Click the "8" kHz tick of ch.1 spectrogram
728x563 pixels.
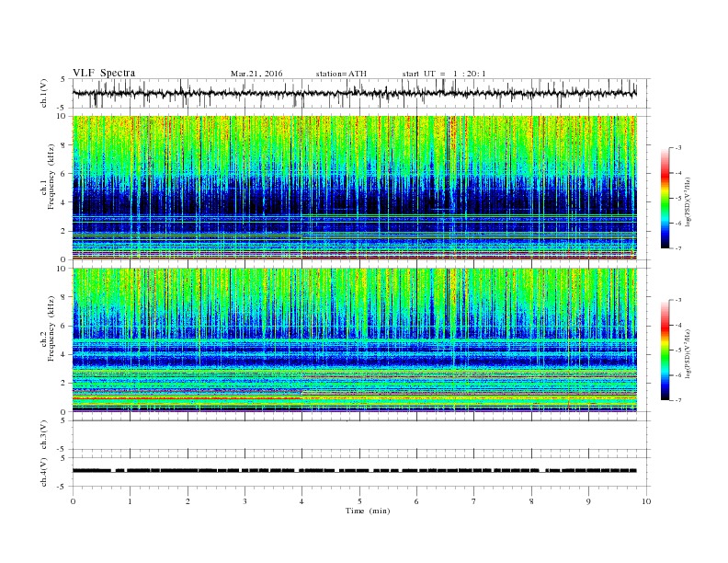click(x=63, y=145)
